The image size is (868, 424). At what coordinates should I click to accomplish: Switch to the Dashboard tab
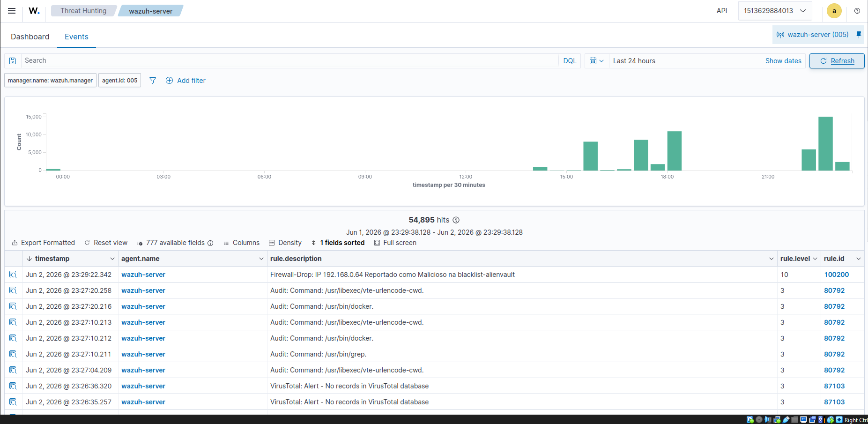pyautogui.click(x=30, y=37)
